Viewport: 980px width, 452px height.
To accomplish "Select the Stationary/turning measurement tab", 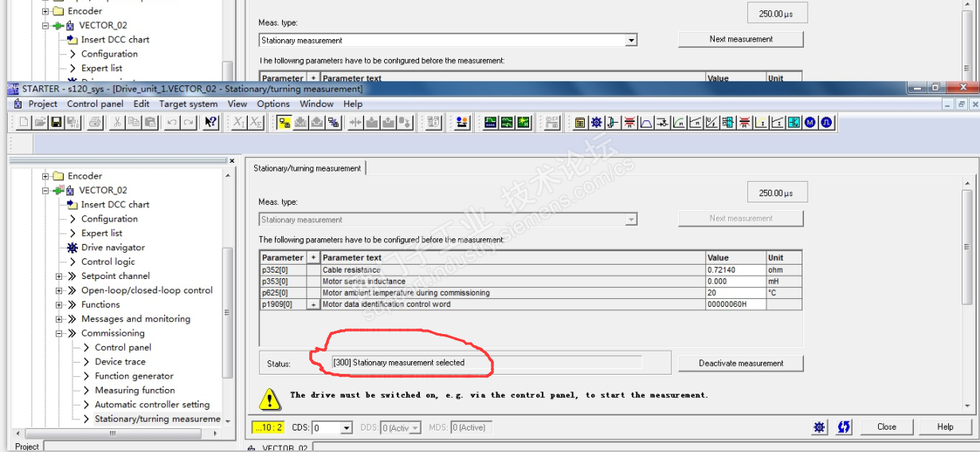I will (307, 168).
